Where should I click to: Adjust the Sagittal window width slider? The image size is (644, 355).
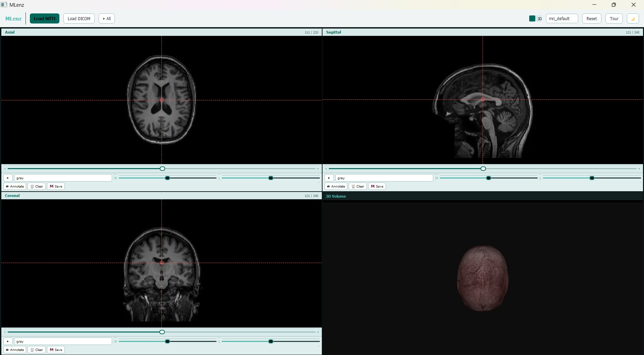pyautogui.click(x=489, y=178)
